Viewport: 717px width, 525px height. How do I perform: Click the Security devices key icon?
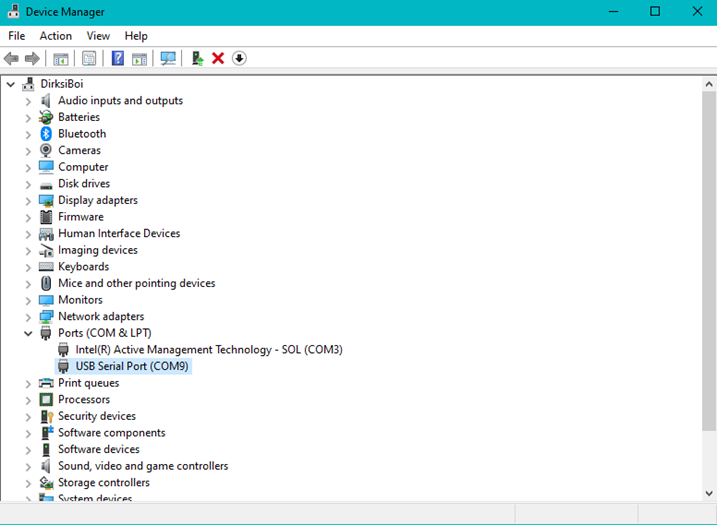(x=47, y=416)
